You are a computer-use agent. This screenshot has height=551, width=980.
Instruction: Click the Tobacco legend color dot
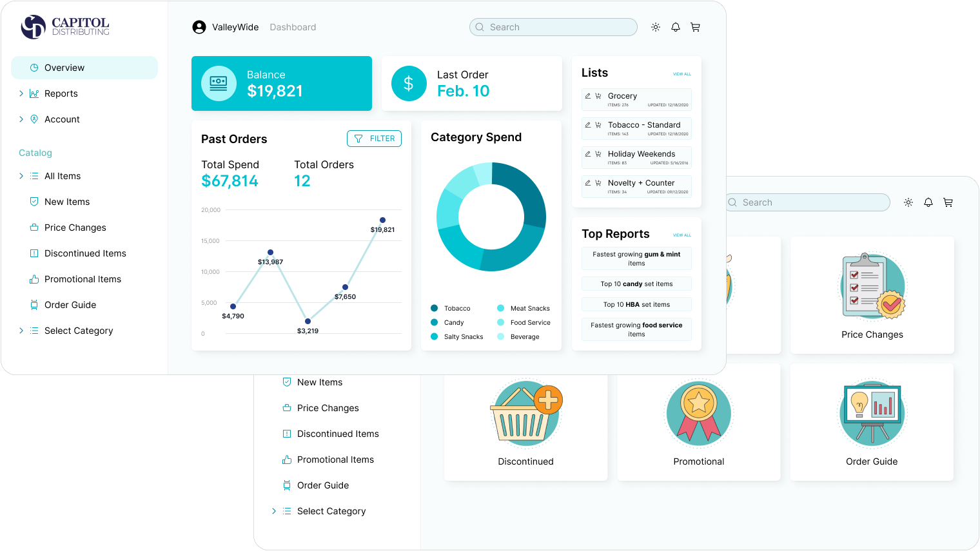[435, 308]
